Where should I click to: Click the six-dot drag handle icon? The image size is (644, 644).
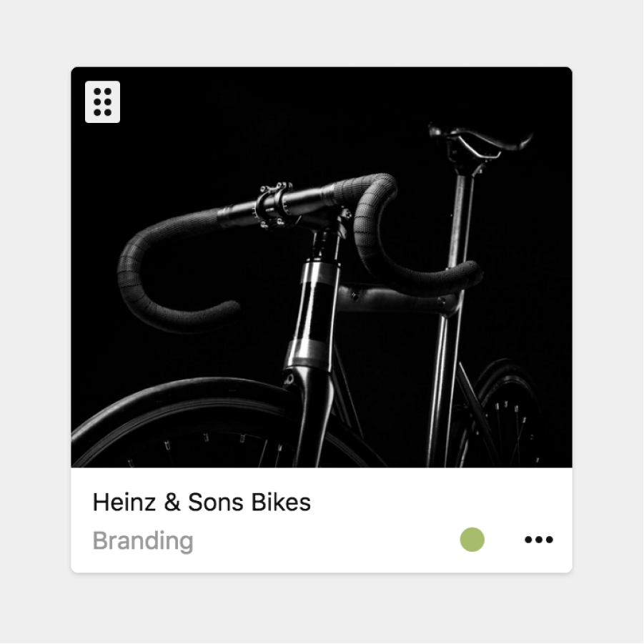(x=102, y=101)
